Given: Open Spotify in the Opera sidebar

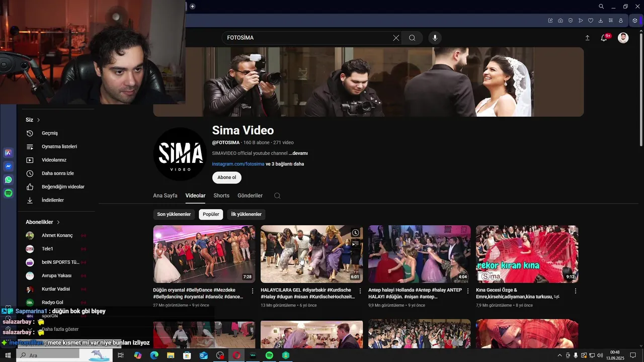Looking at the screenshot, I should coord(9,193).
